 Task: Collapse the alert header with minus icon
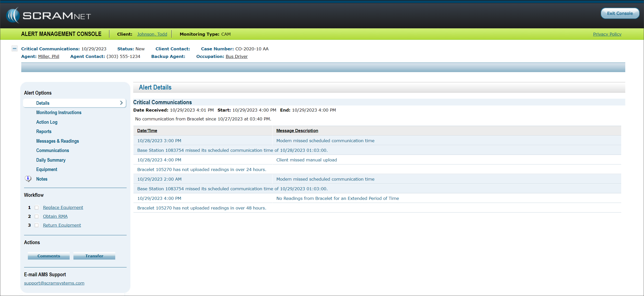coord(15,49)
